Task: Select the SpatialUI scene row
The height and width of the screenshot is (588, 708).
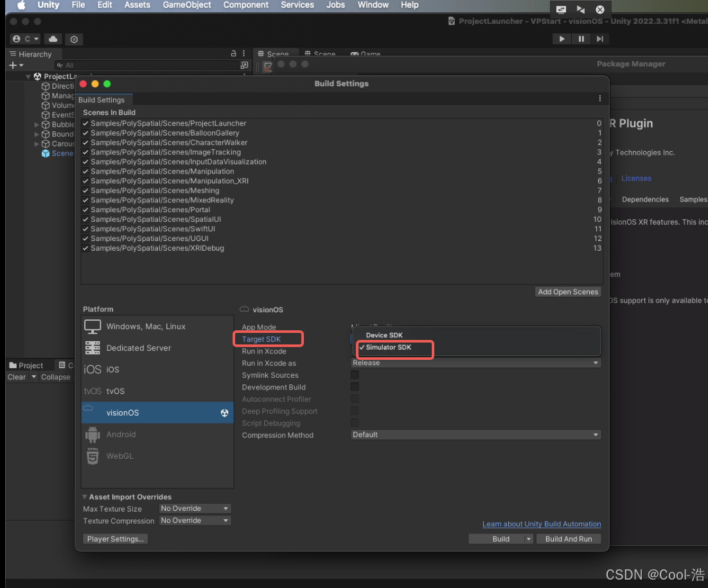Action: tap(342, 219)
